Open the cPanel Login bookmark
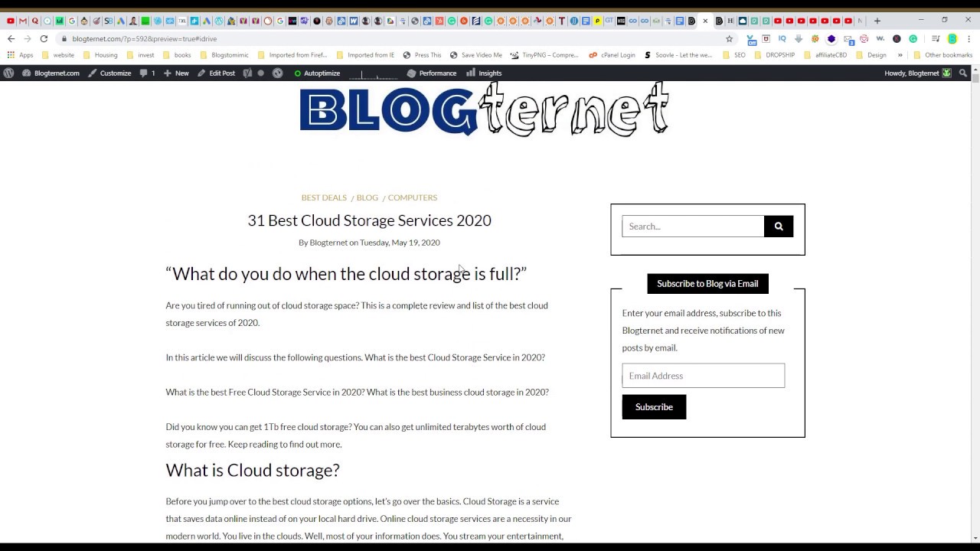Screen dimensions: 980x551 (612, 55)
